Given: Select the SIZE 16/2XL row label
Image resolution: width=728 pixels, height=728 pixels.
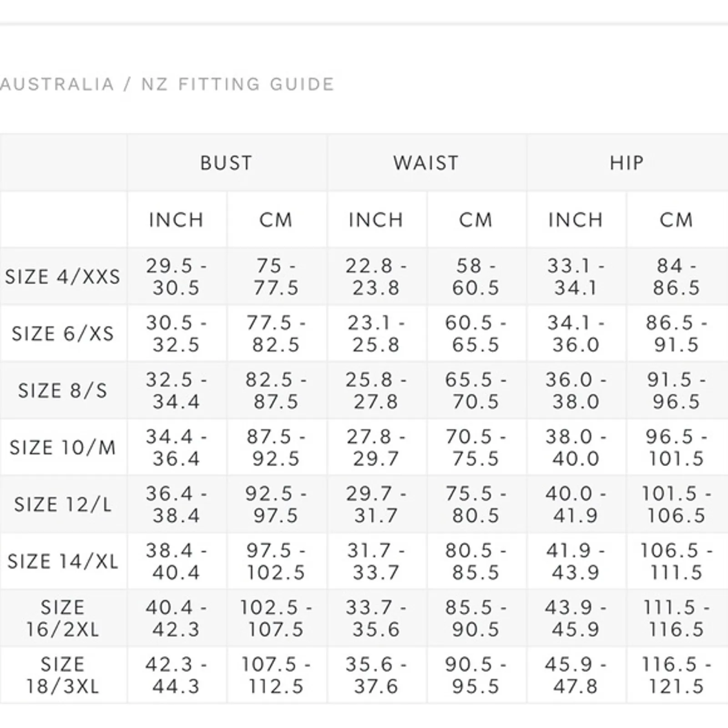Looking at the screenshot, I should [x=63, y=618].
